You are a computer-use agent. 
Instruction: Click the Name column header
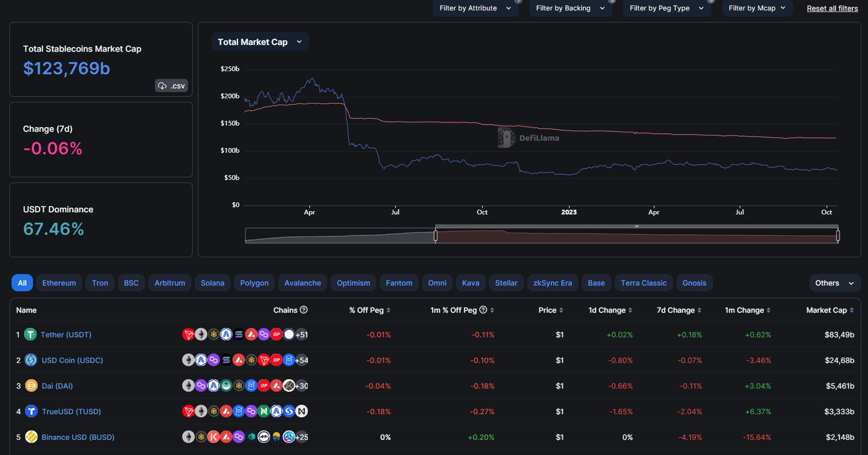(x=26, y=310)
